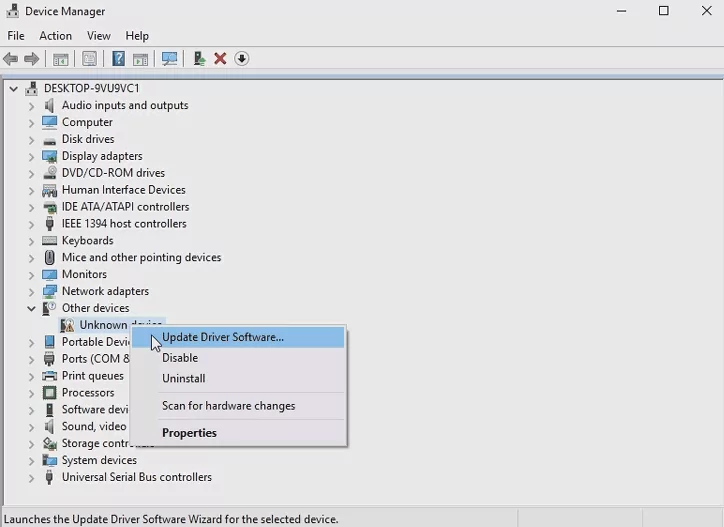
Task: Click the speaker icon for Audio inputs and outputs
Action: click(x=49, y=105)
